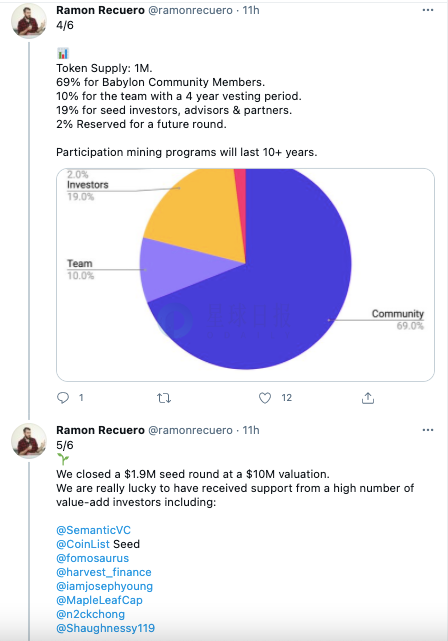
Task: Retweet the 4/6 token supply tweet
Action: pos(164,398)
